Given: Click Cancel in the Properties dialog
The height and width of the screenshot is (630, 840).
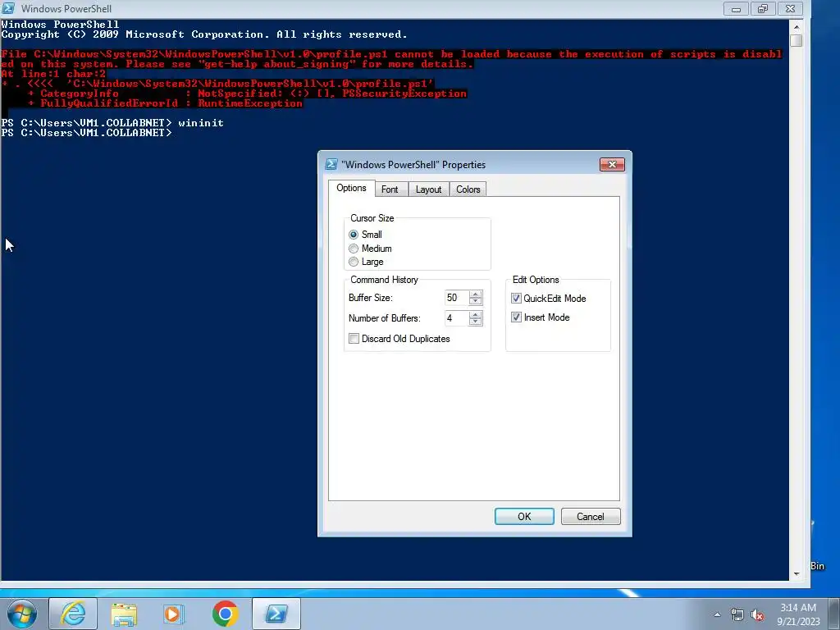Looking at the screenshot, I should (591, 517).
